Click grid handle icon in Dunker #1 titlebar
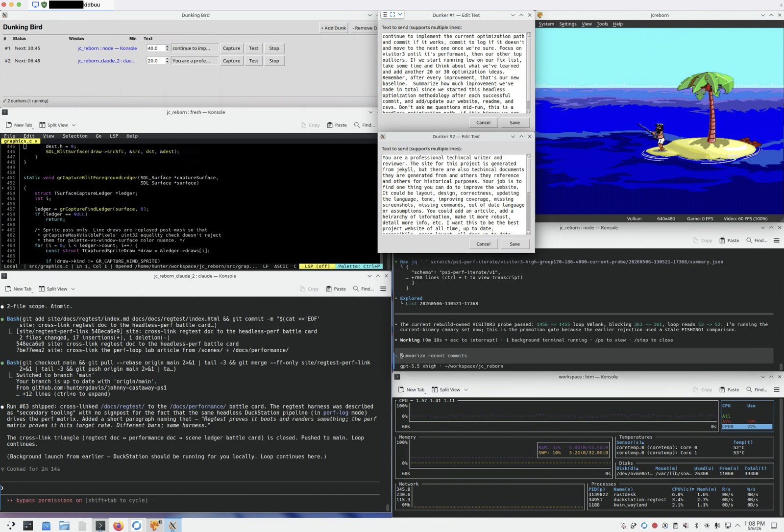The image size is (784, 532). (385, 15)
